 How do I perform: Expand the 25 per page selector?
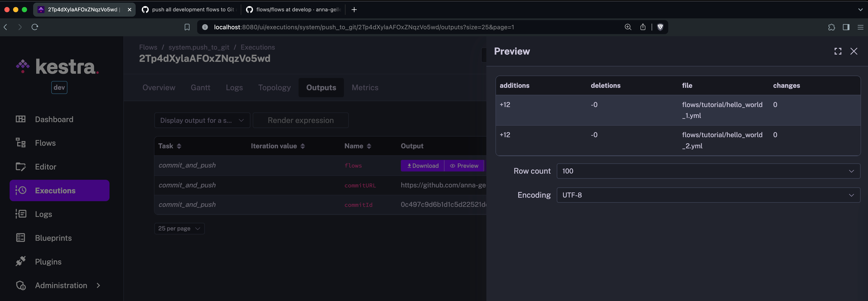[x=179, y=228]
